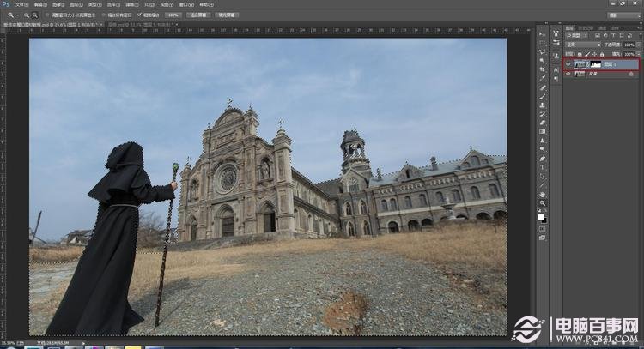Screen dimensions: 644x349
Task: Open the layer blend mode dropdown 正常
Action: coord(582,45)
